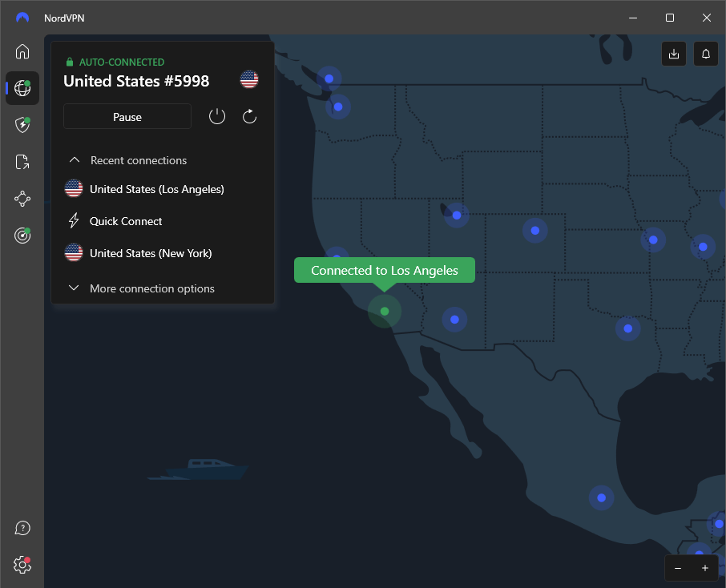Click the United States #5998 server name
The width and height of the screenshot is (726, 588).
click(x=136, y=81)
